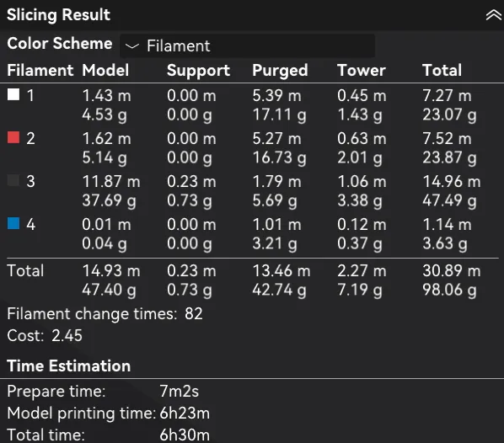Collapse the Slicing Result panel

494,15
